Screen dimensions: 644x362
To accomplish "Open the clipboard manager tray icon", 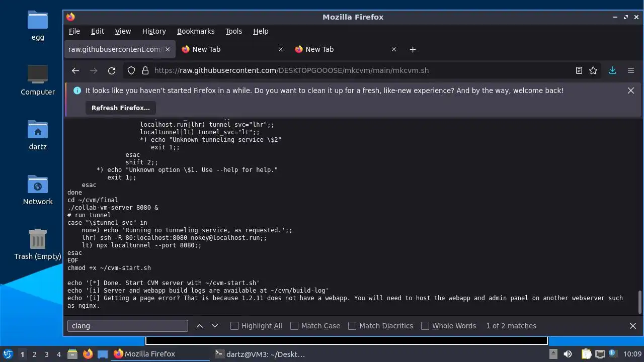I will point(587,354).
